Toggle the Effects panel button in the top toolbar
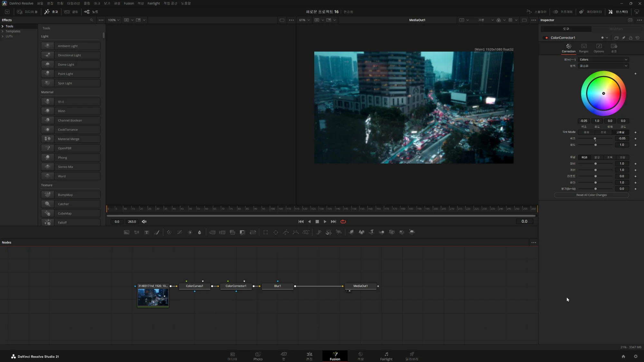Image resolution: width=644 pixels, height=362 pixels. 51,12
